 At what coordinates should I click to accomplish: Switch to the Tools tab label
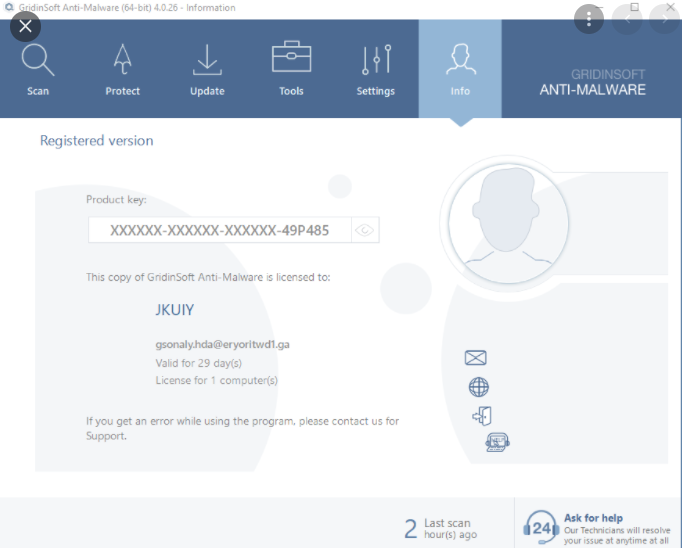click(x=291, y=91)
